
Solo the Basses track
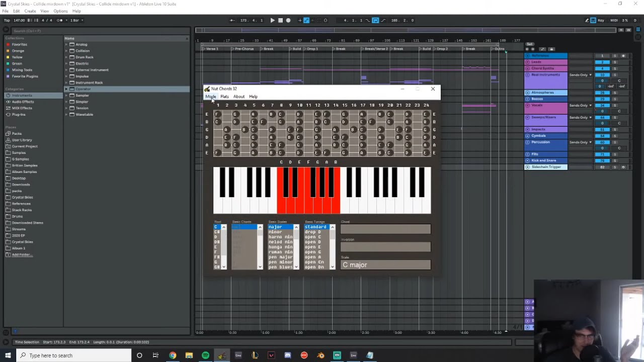point(614,99)
